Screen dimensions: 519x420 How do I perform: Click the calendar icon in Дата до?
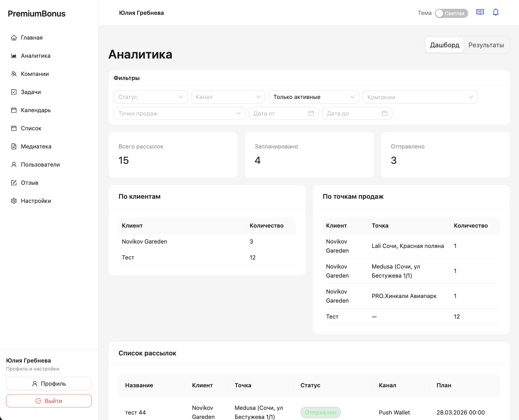[x=385, y=114]
